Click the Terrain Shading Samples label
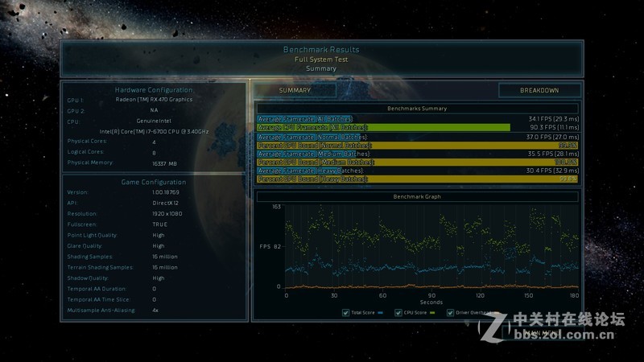The height and width of the screenshot is (362, 644). [100, 267]
